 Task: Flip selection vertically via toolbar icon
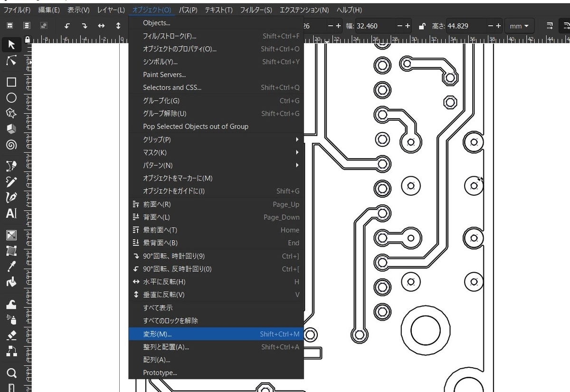click(x=118, y=26)
